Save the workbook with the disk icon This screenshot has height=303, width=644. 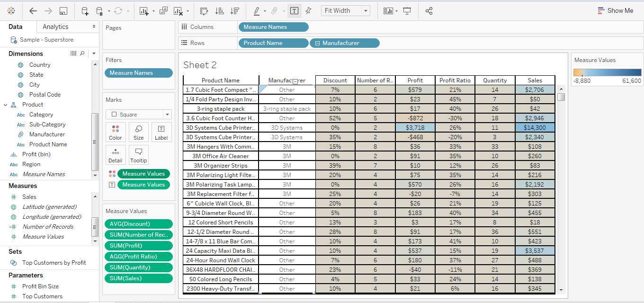click(63, 10)
